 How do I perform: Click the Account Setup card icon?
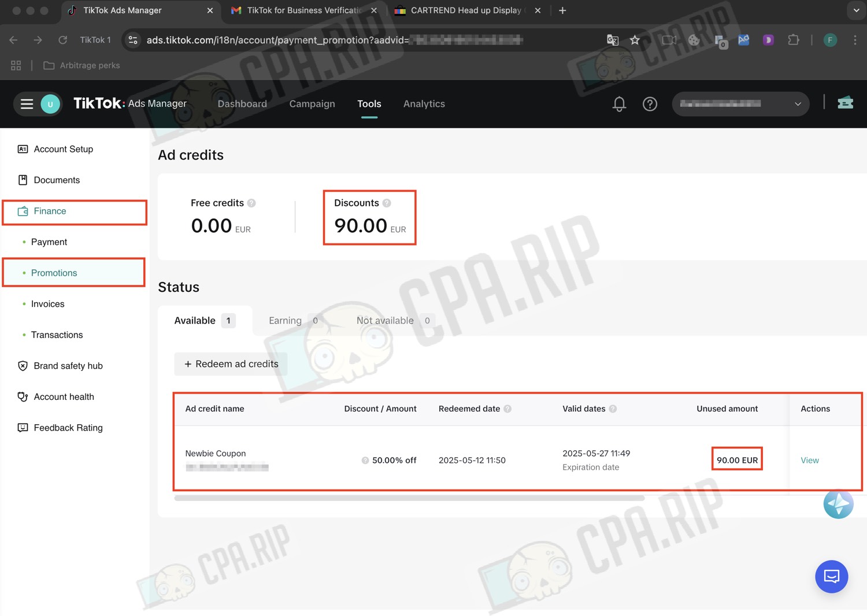pos(23,149)
